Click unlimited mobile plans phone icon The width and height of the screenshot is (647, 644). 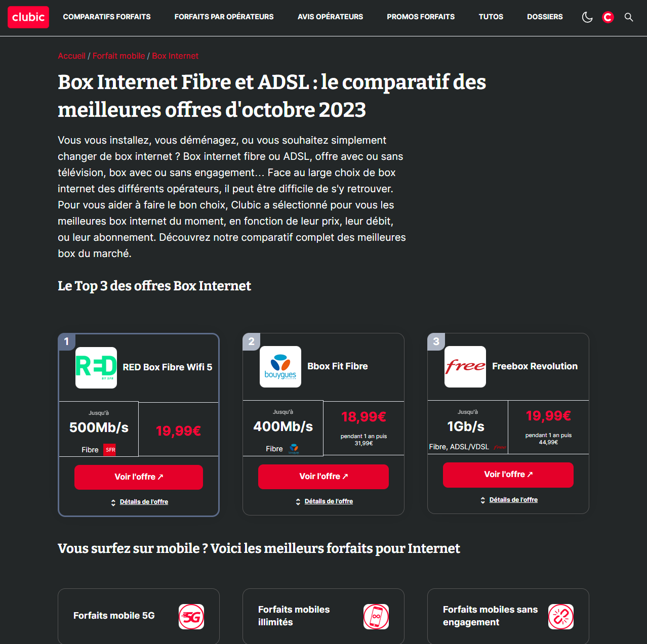pyautogui.click(x=376, y=617)
